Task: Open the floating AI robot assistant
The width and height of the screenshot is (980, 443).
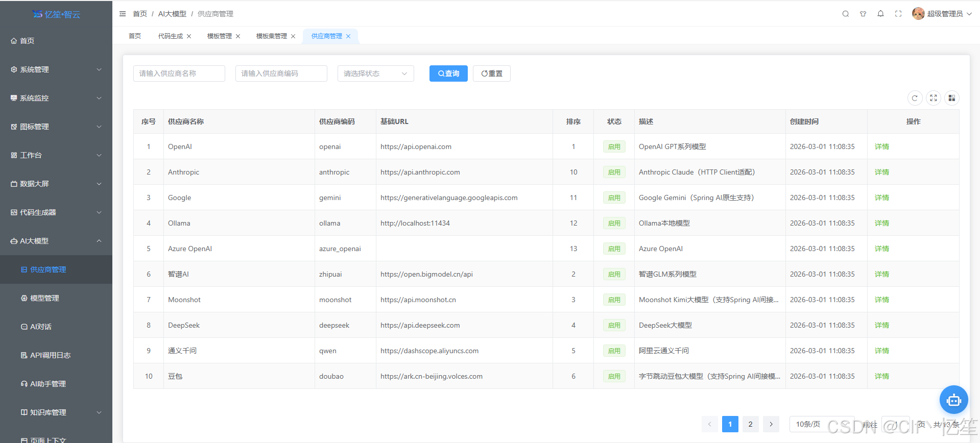Action: 953,400
